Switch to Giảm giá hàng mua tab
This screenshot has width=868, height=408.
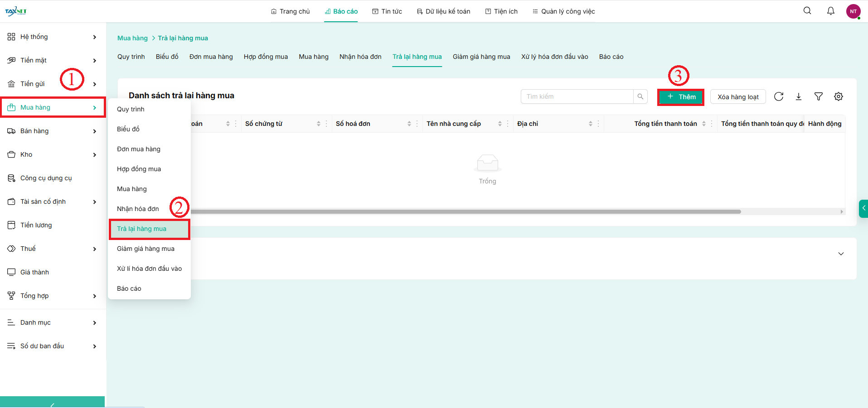point(481,57)
